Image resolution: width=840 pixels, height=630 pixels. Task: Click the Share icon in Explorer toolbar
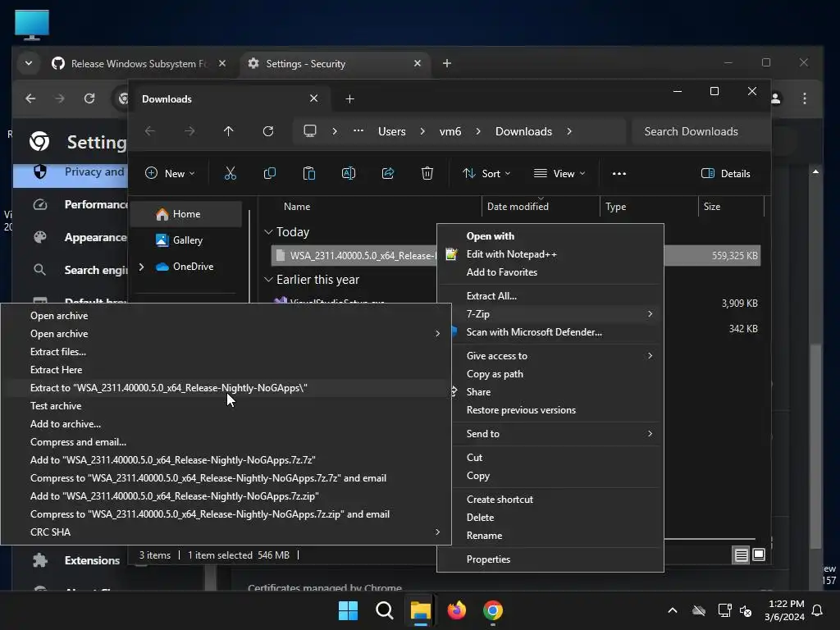(388, 173)
